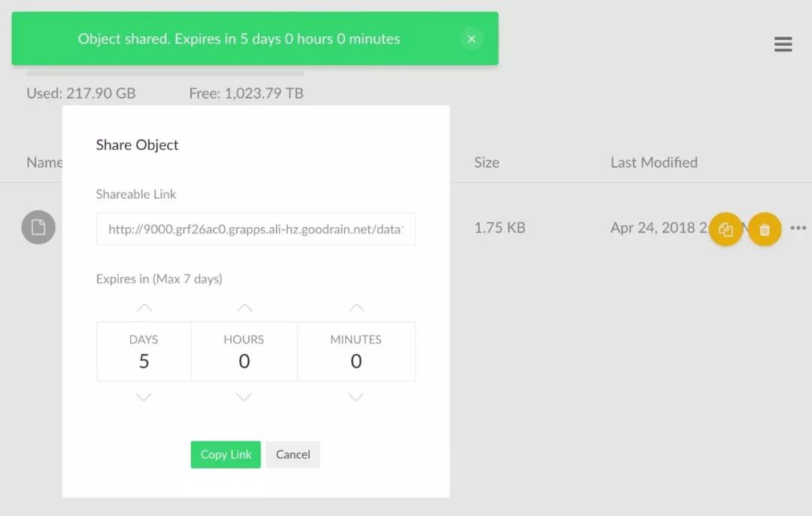Dismiss the green Object shared notification
Screen dimensions: 812x516
pos(471,39)
